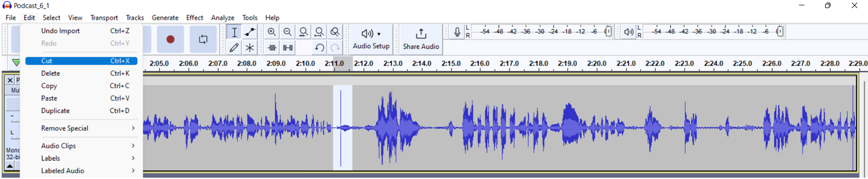The width and height of the screenshot is (868, 179).
Task: Open the View menu
Action: [75, 18]
